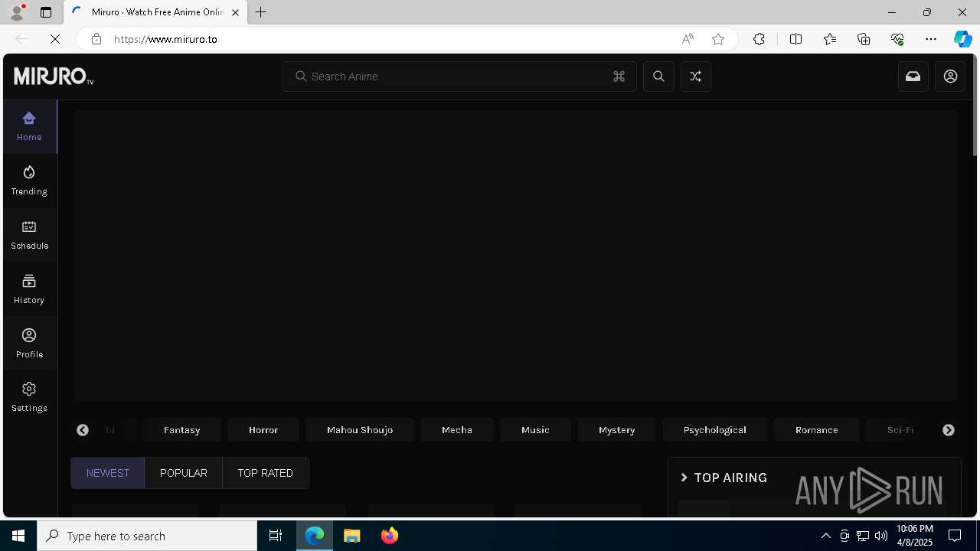This screenshot has width=980, height=551.
Task: Click the Windows taskbar search box
Action: [x=147, y=536]
